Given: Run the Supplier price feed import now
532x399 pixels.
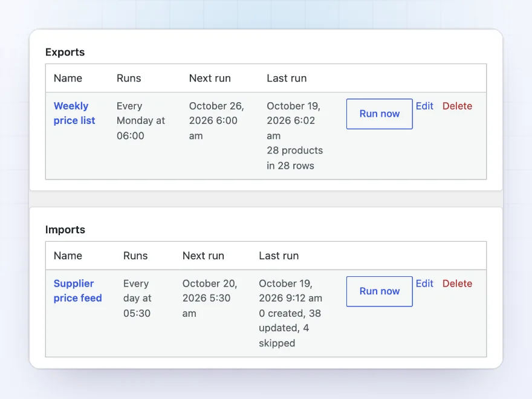Looking at the screenshot, I should [x=379, y=291].
